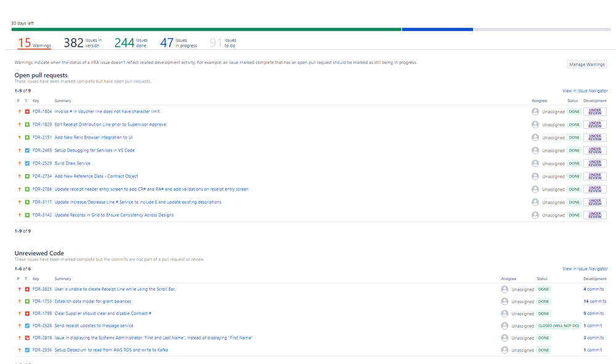Click the red bug icon for FDR-1804
616x364 pixels.
point(27,111)
